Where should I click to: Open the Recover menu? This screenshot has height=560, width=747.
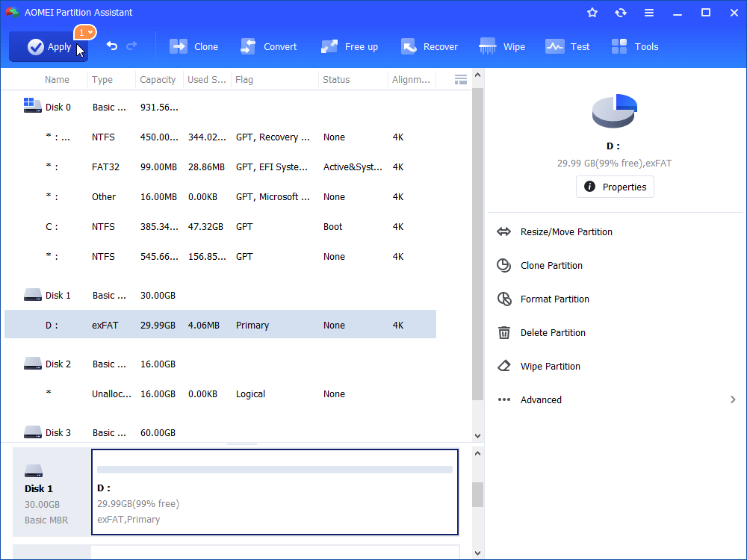[430, 46]
